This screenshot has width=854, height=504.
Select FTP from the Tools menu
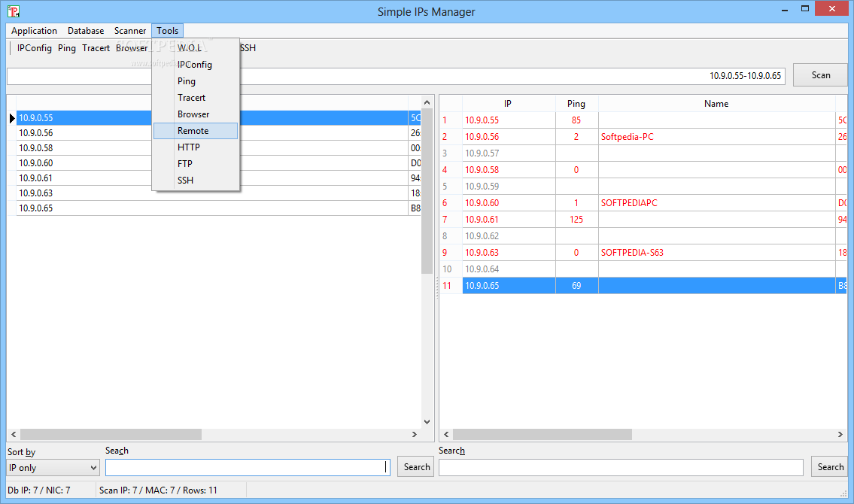[x=196, y=164]
